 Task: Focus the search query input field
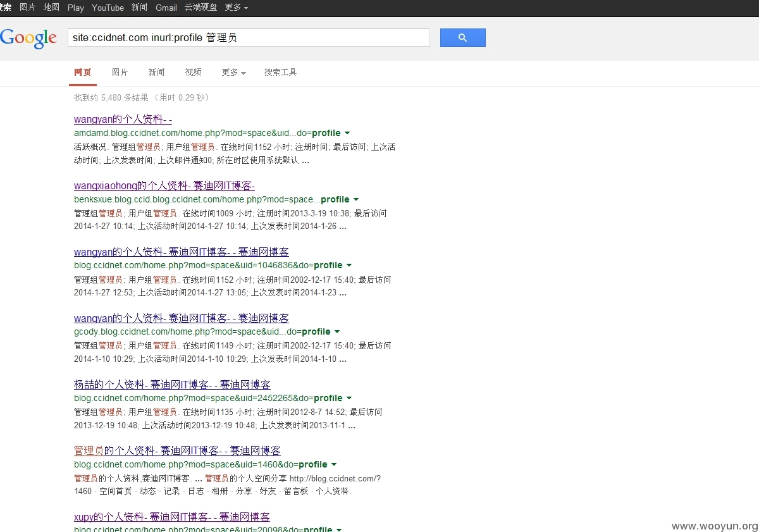tap(249, 37)
